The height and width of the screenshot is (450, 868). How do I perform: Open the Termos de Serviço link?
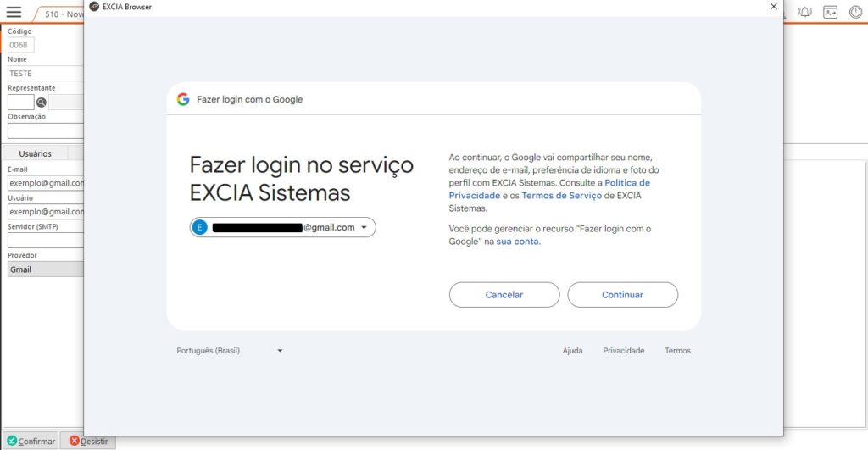click(560, 196)
